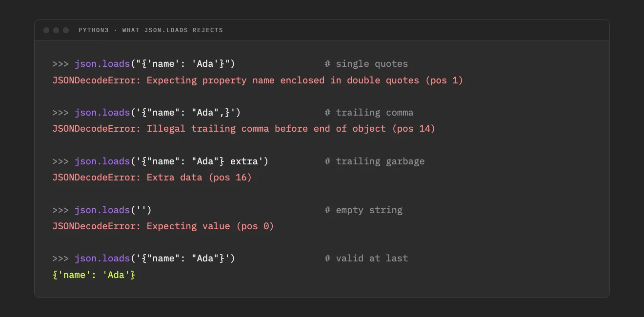Click the json.loads('') command
The height and width of the screenshot is (317, 644).
coord(102,210)
